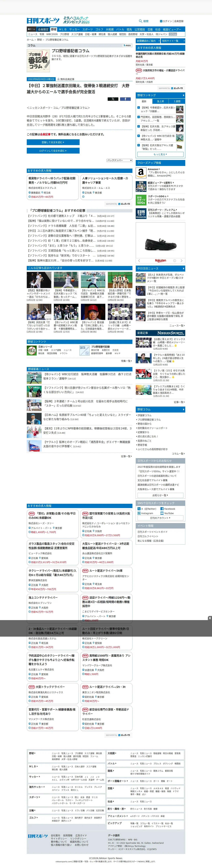Close the bottom overlay banner
This screenshot has width=212, height=868.
pos(210,618)
